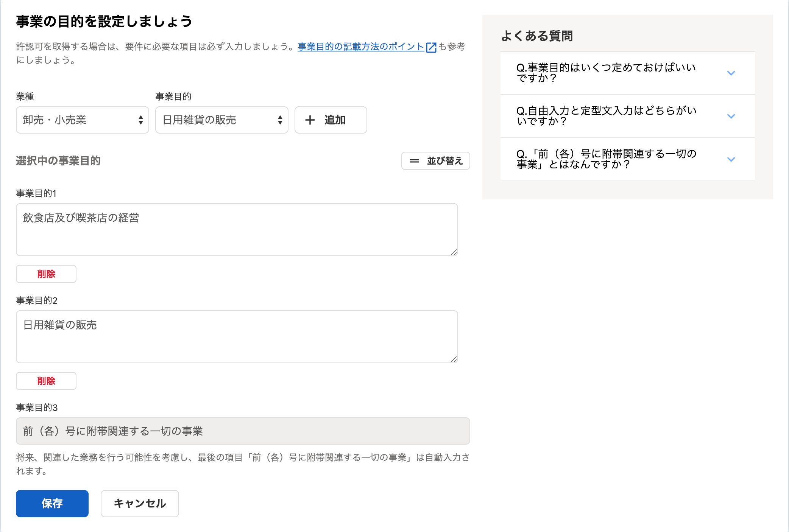Click the disabled 事業目的3 field
The height and width of the screenshot is (532, 789).
(x=243, y=431)
